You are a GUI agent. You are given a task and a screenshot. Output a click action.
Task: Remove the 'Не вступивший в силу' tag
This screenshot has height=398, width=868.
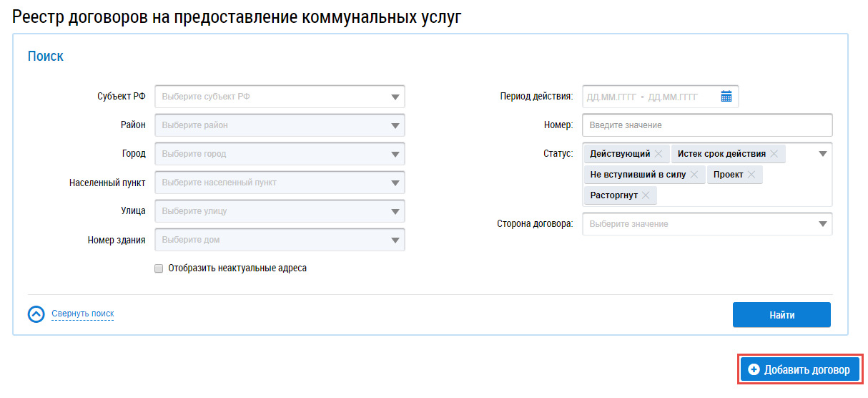pos(694,175)
